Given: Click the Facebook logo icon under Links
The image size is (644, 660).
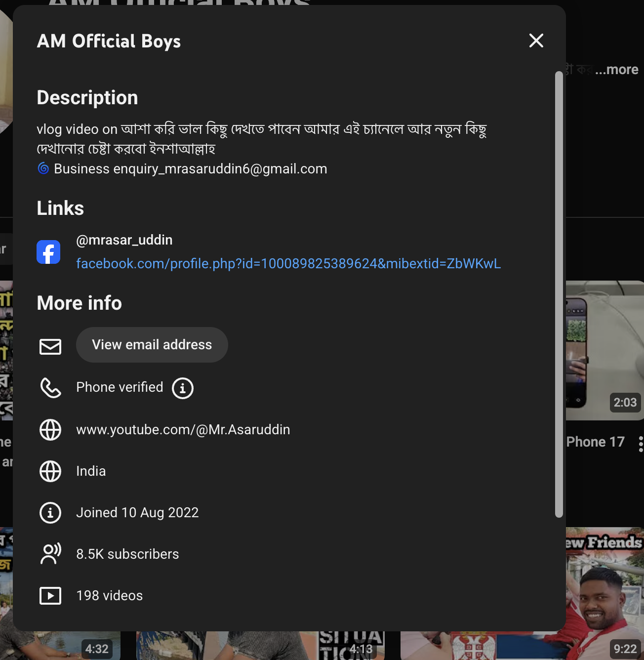Looking at the screenshot, I should pos(48,252).
